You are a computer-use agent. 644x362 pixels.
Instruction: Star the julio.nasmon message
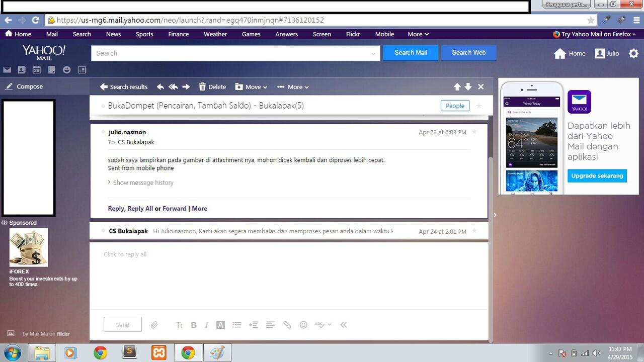pyautogui.click(x=474, y=132)
